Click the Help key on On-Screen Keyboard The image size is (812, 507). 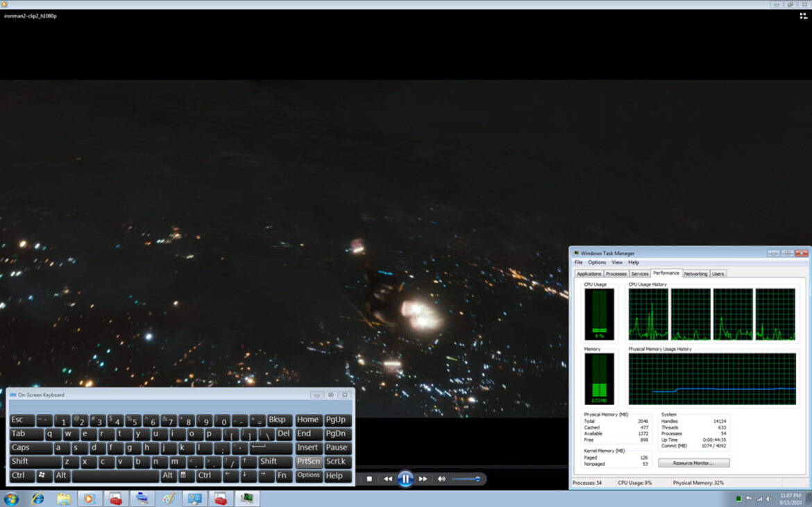click(x=337, y=475)
